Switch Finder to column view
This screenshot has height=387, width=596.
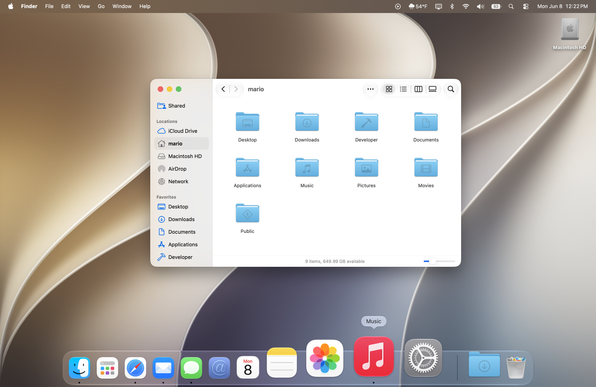[x=418, y=89]
